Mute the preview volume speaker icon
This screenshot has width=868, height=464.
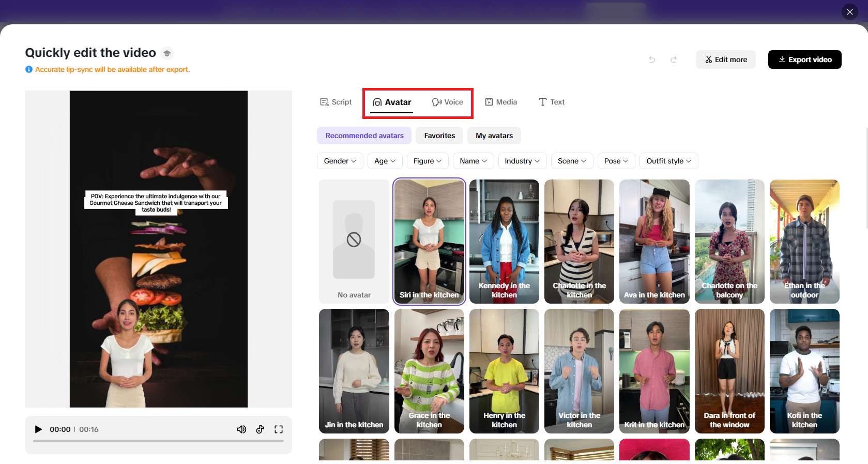tap(241, 429)
